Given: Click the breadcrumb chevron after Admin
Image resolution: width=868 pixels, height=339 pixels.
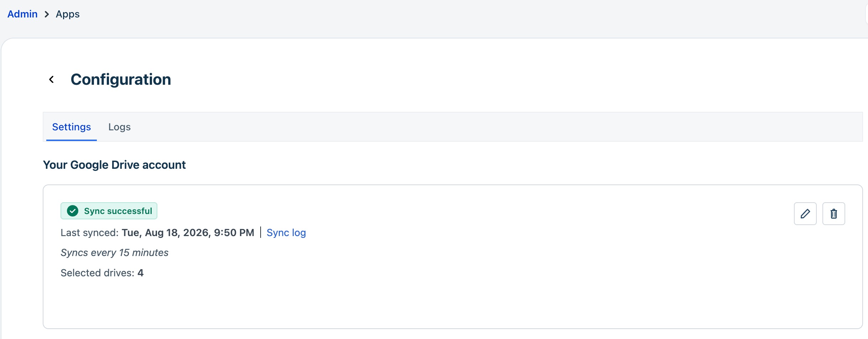Looking at the screenshot, I should (47, 14).
